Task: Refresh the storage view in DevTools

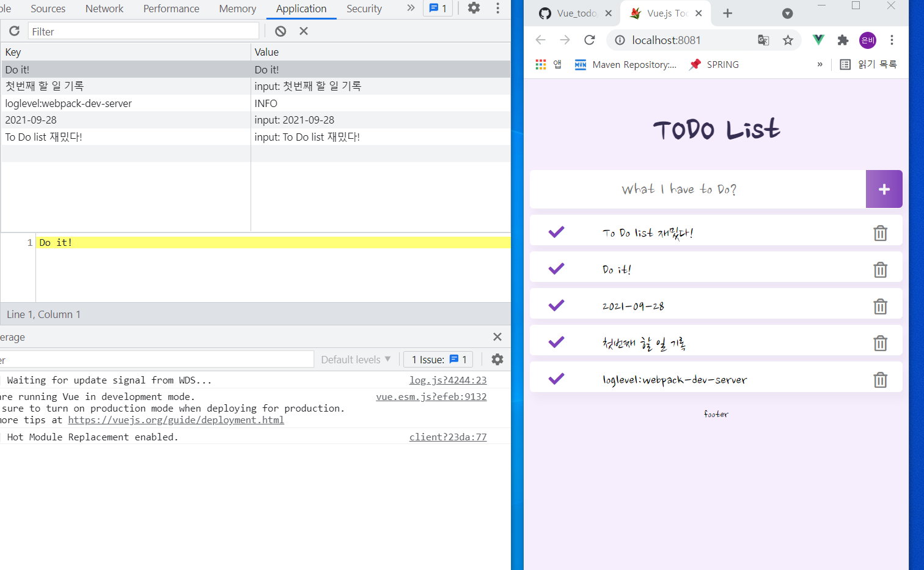Action: tap(15, 31)
